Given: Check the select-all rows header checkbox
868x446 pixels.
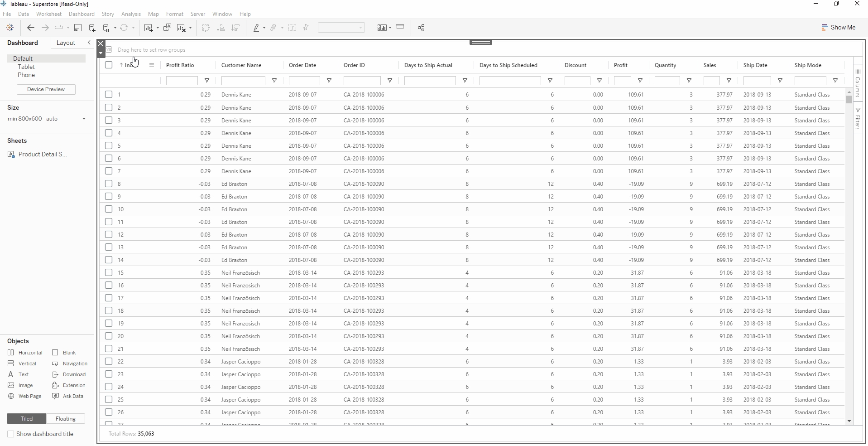Looking at the screenshot, I should coord(109,65).
